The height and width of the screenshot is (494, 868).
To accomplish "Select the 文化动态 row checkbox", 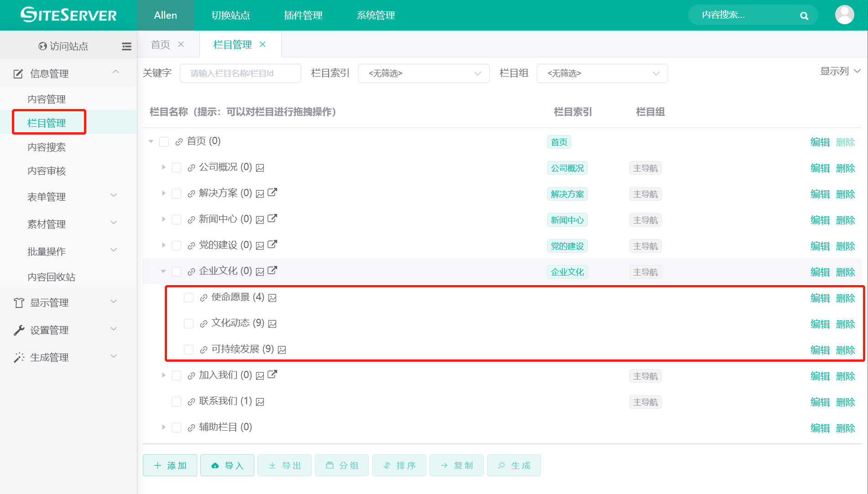I will pyautogui.click(x=188, y=323).
